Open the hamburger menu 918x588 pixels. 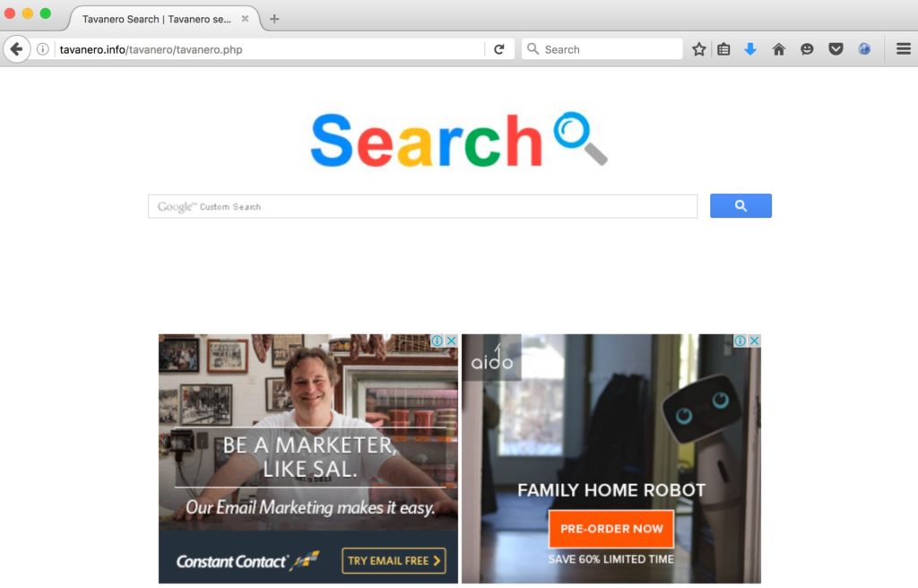point(904,49)
